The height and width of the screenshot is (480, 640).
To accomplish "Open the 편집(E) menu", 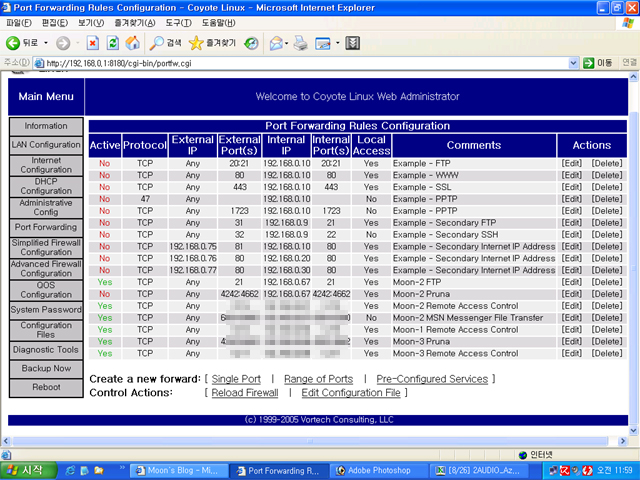I will tap(55, 23).
